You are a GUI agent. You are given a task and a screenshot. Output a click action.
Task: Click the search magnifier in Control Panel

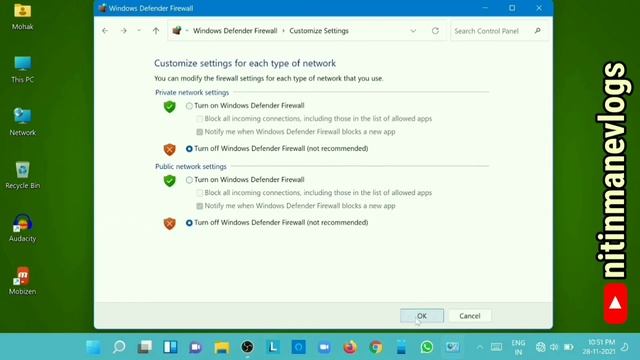[538, 31]
